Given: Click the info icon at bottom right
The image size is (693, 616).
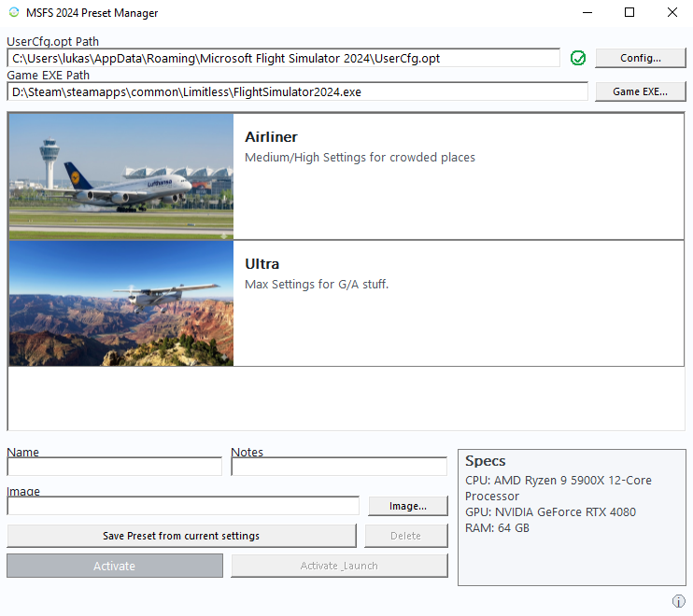Looking at the screenshot, I should (679, 601).
